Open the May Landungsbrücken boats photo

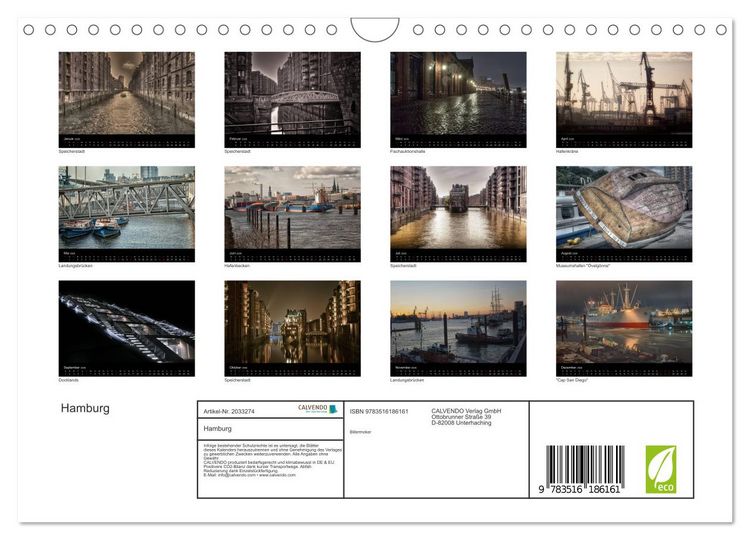pos(127,208)
